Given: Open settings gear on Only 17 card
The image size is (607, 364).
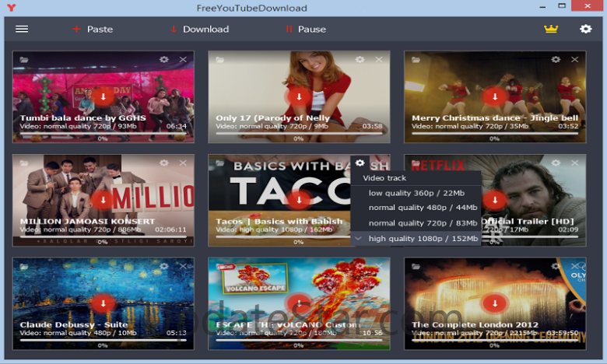Looking at the screenshot, I should pyautogui.click(x=360, y=59).
